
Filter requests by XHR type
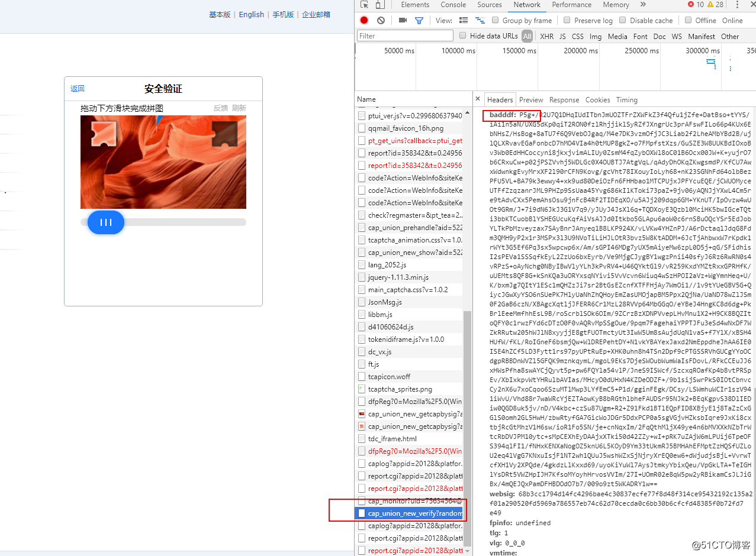[x=546, y=36]
